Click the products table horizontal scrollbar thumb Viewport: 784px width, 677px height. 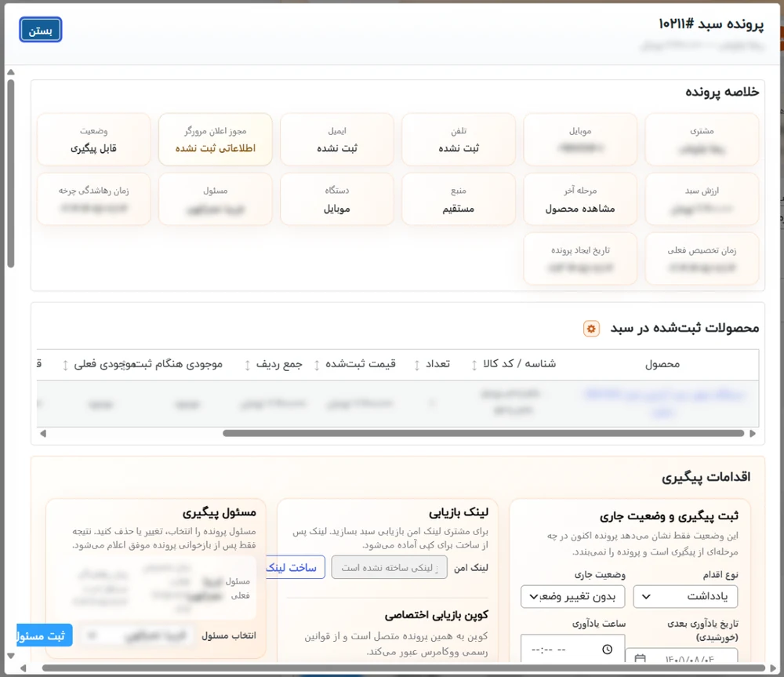pos(483,433)
